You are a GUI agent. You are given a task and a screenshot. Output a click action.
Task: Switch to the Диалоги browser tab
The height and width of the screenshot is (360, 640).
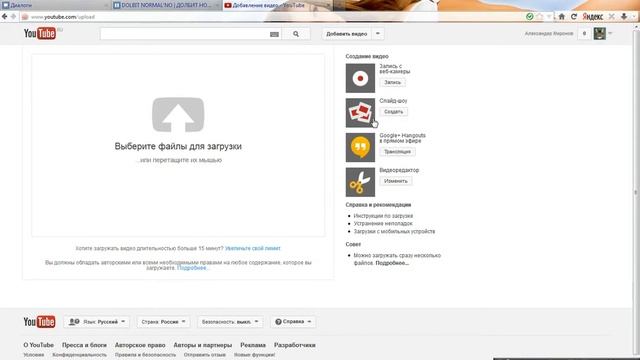click(x=55, y=5)
